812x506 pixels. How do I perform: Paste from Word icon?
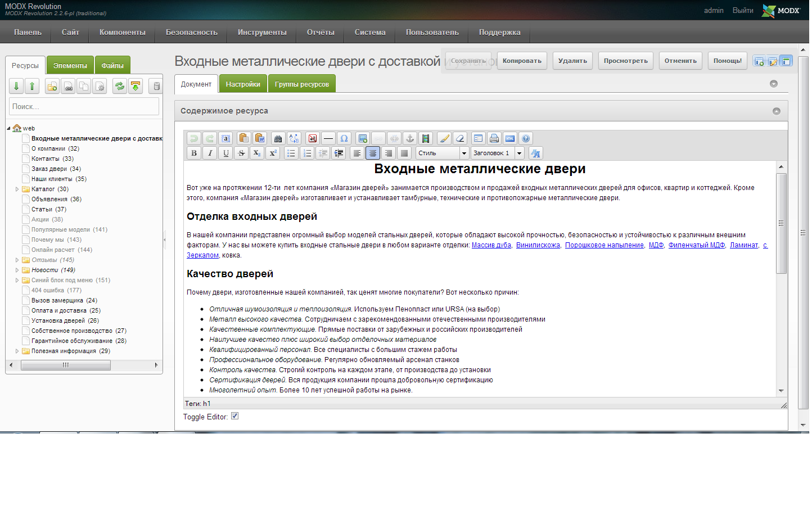pyautogui.click(x=259, y=138)
